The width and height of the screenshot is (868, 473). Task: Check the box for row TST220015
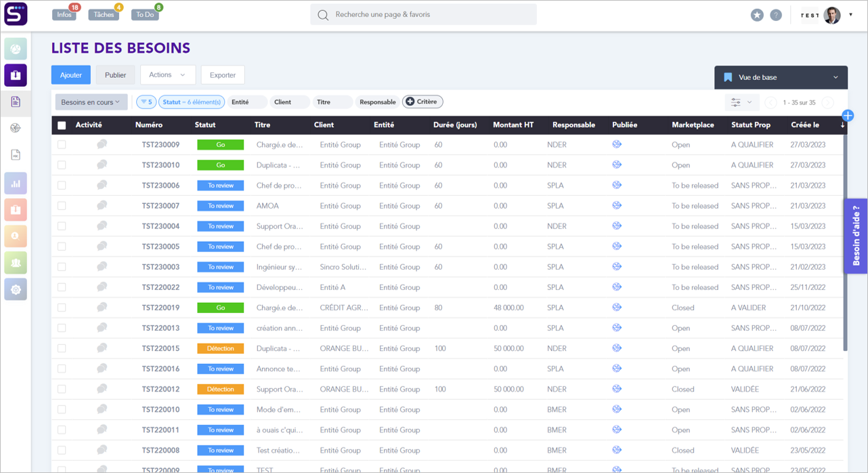click(62, 348)
